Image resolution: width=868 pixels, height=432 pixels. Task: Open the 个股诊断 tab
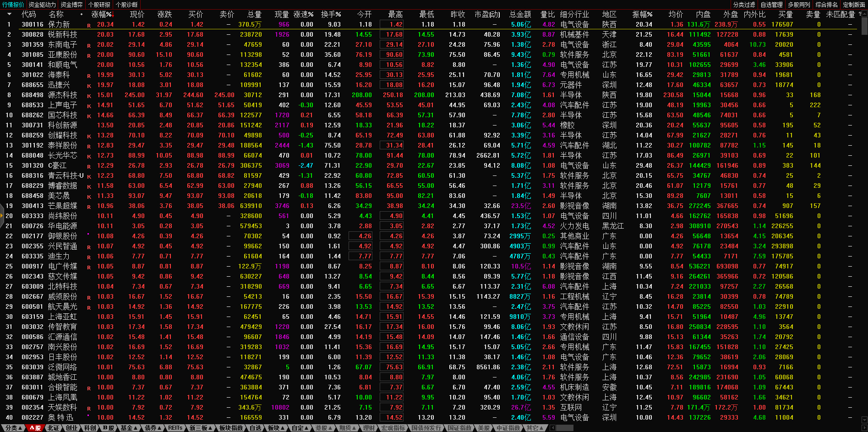click(x=126, y=5)
